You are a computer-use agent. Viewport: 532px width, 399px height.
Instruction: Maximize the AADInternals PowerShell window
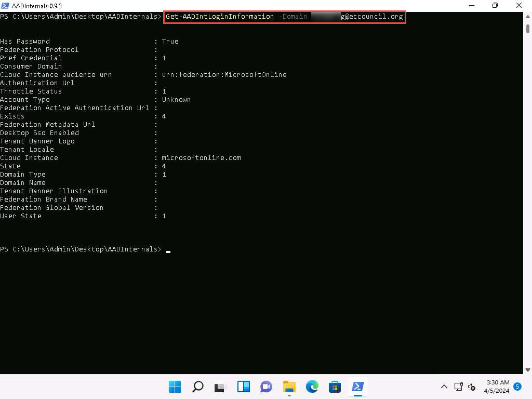click(x=495, y=5)
